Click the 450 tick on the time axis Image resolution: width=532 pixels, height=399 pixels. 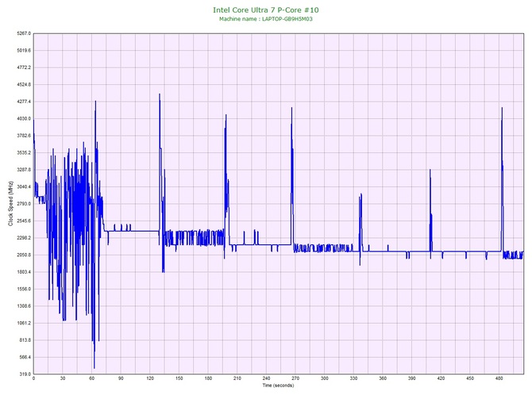point(470,378)
